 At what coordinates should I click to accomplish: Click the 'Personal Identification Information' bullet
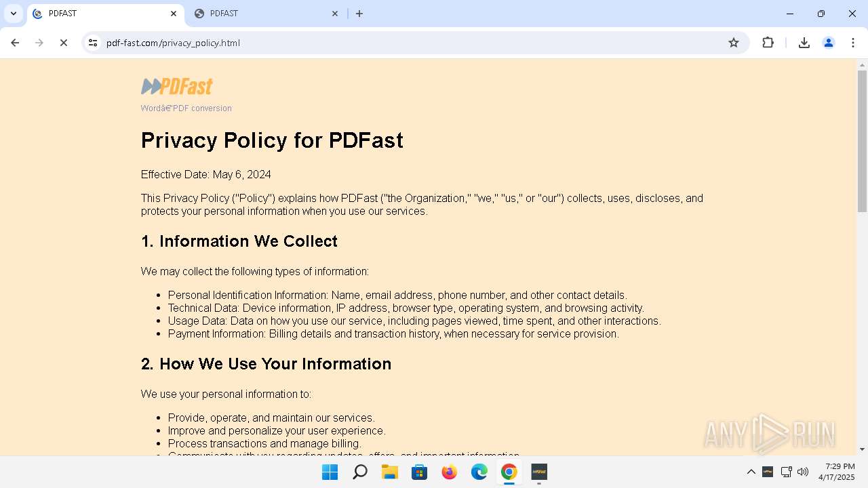coord(397,296)
